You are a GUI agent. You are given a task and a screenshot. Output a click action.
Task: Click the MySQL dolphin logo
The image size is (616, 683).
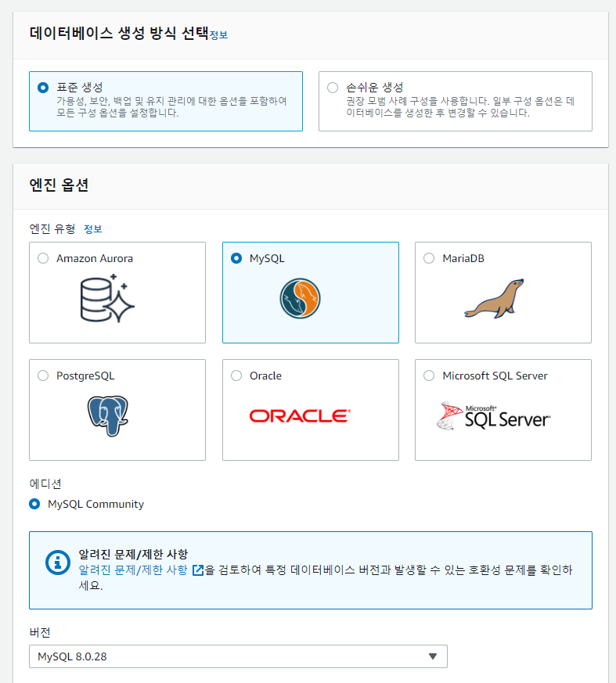(x=300, y=298)
